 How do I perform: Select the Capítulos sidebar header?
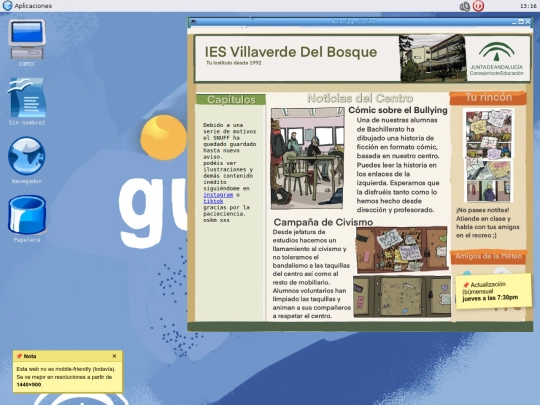coord(231,100)
